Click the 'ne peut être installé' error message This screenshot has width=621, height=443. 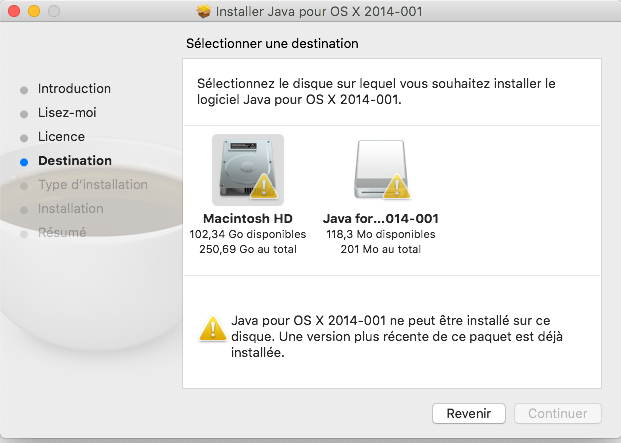397,337
